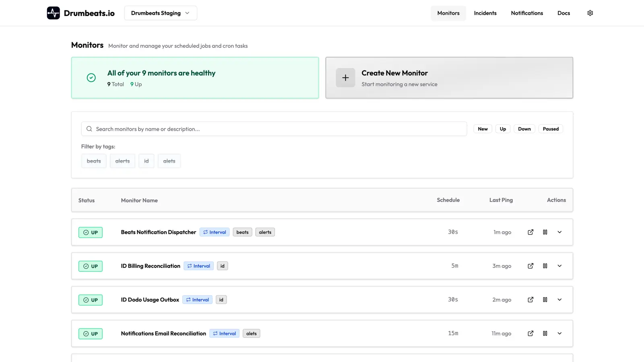Click the id tag on ID Dodo Usage Outbox

221,300
